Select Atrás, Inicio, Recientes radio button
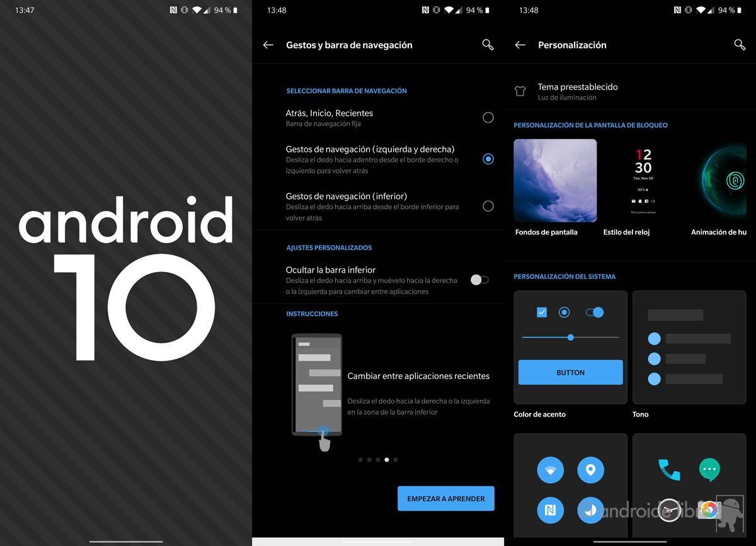The height and width of the screenshot is (546, 756). tap(488, 117)
